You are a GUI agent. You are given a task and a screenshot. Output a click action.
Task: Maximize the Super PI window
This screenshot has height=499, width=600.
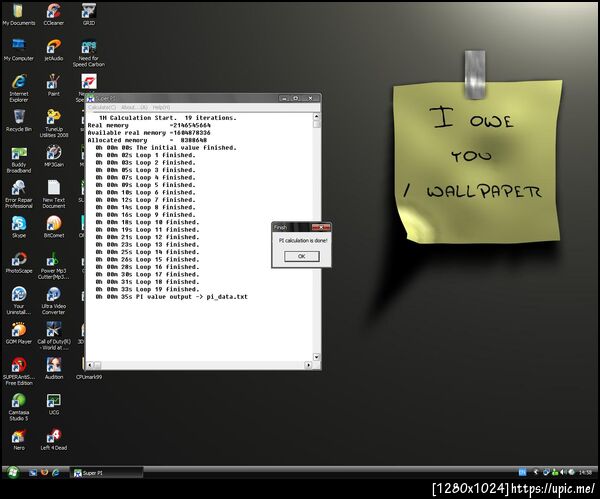tap(296, 98)
